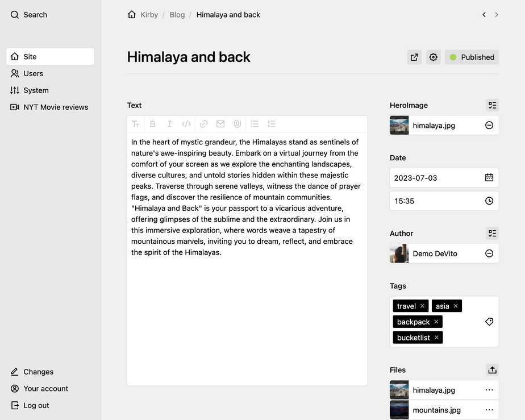525x420 pixels.
Task: Attach a file using the paperclip icon
Action: (x=238, y=124)
